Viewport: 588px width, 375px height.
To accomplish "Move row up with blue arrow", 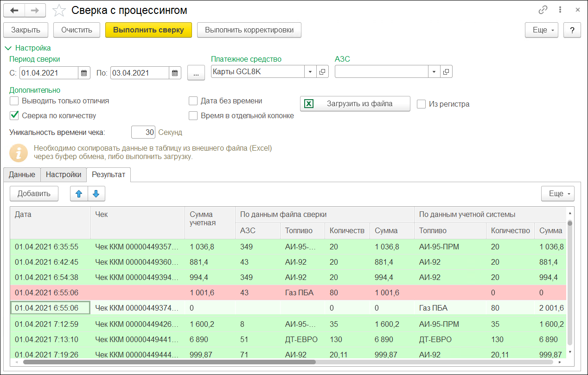I will point(79,194).
